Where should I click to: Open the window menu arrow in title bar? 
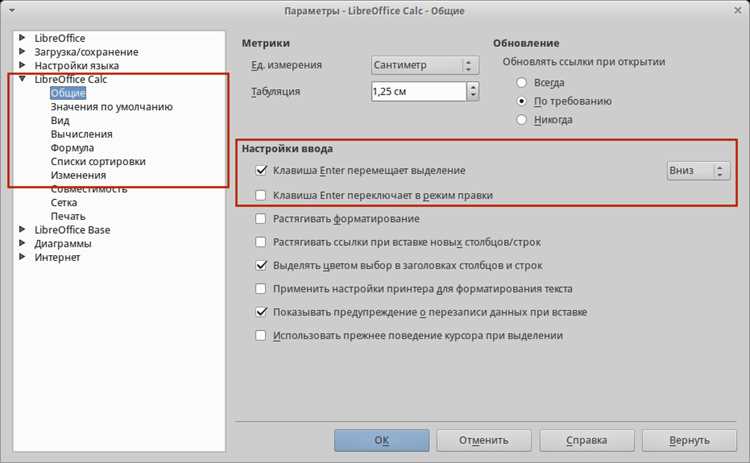tap(12, 10)
